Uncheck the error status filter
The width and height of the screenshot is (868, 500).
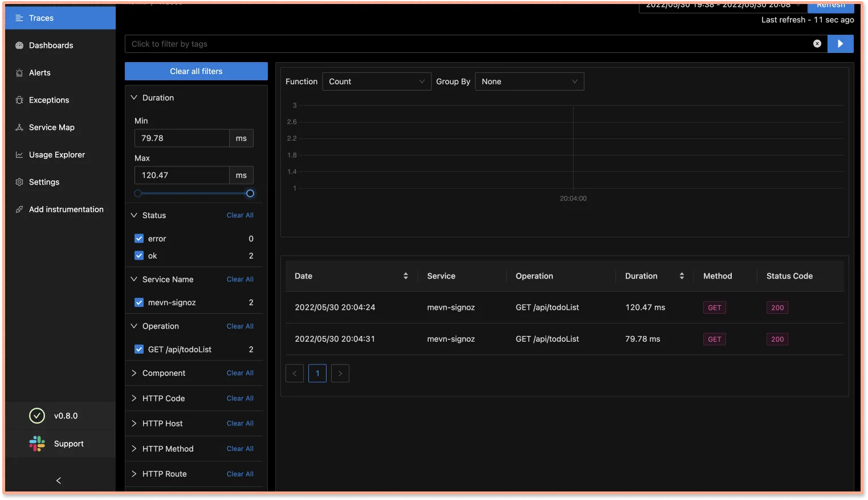pos(139,239)
